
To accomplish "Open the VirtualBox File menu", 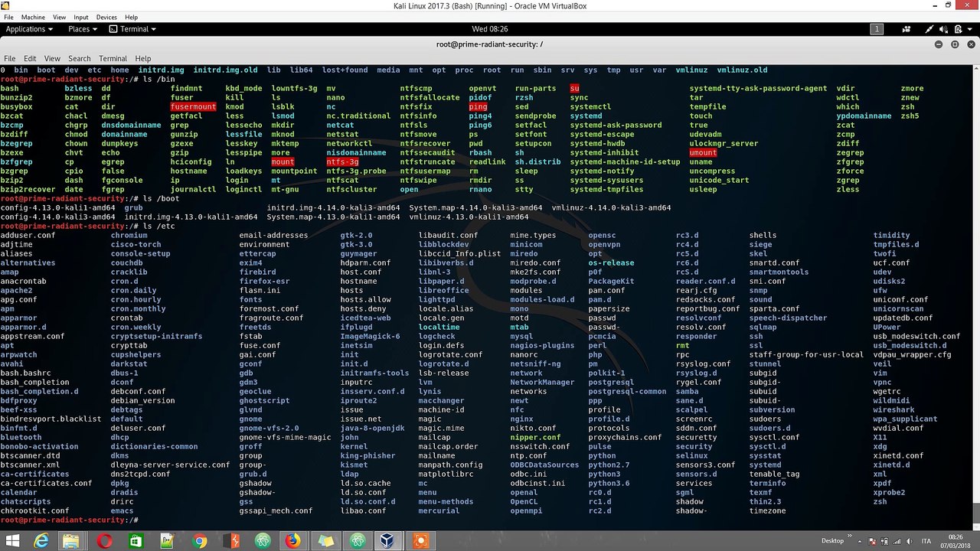I will pos(8,17).
